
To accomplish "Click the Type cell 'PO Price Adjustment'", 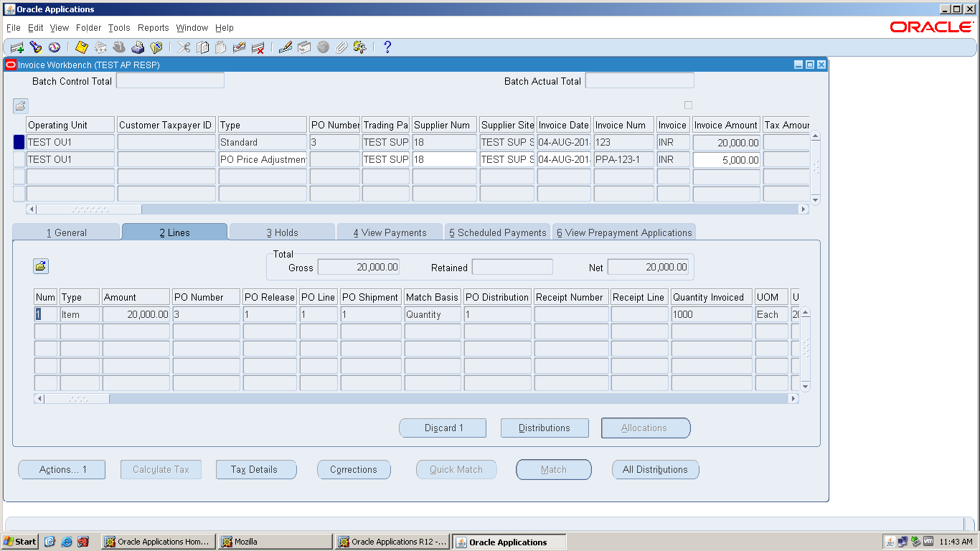I will (x=263, y=159).
